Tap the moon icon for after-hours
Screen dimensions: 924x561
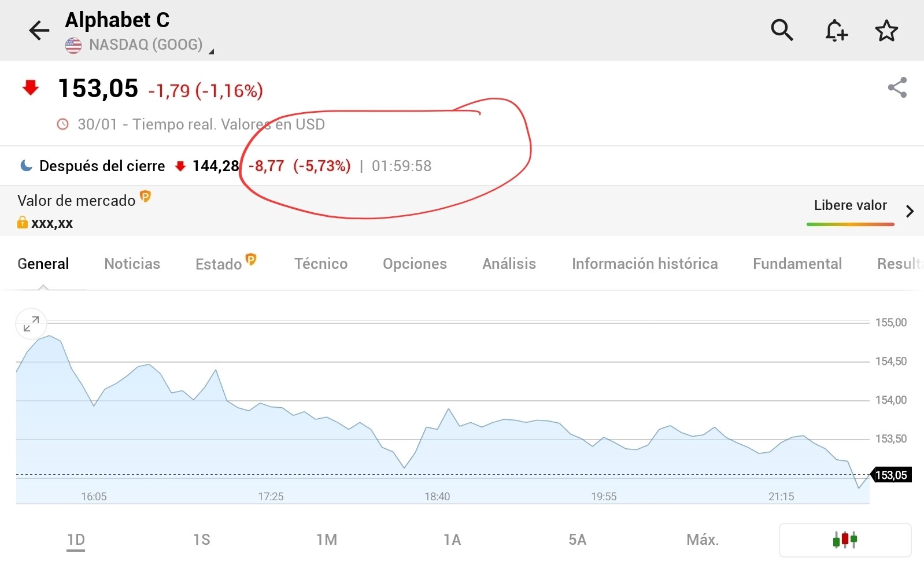tap(26, 166)
